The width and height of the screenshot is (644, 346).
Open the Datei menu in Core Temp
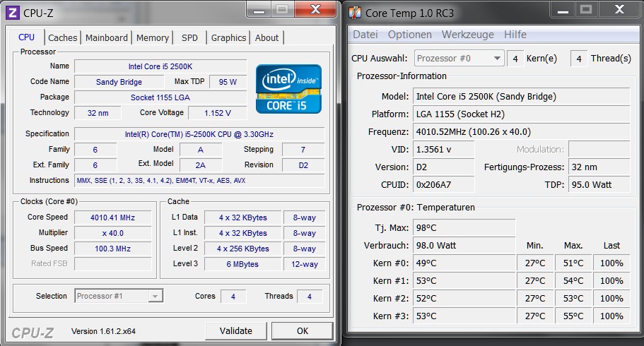[365, 35]
